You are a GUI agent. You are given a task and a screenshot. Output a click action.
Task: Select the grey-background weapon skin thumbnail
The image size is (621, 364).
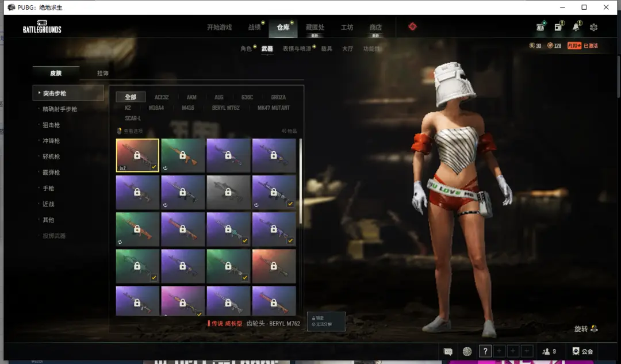click(228, 192)
